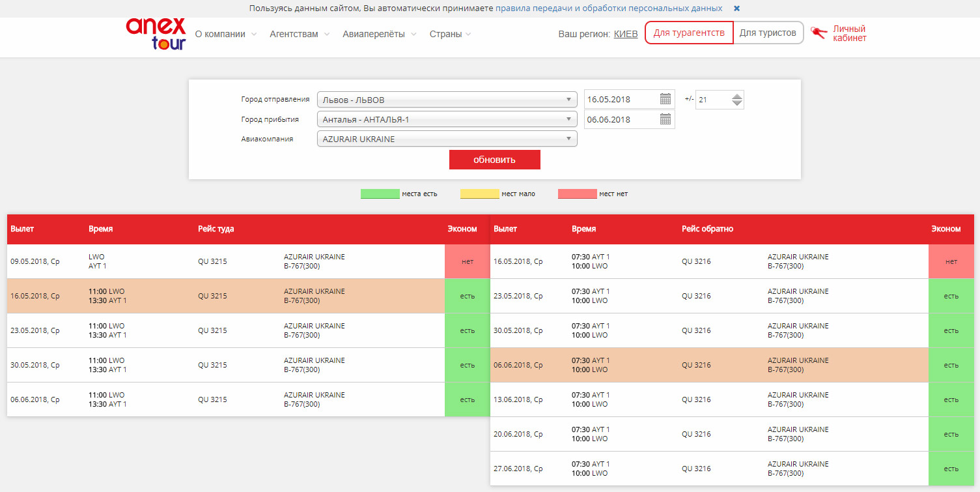980x492 pixels.
Task: Open the personal data processing rules link
Action: (609, 8)
